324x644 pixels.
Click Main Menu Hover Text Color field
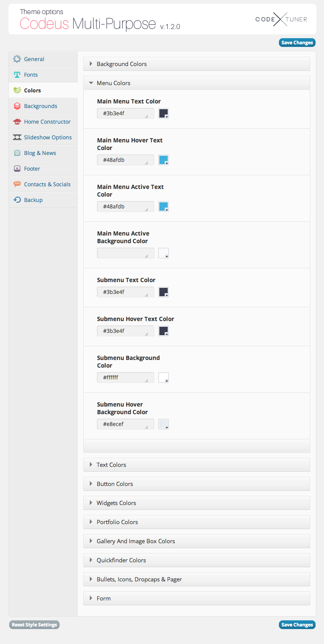[126, 160]
